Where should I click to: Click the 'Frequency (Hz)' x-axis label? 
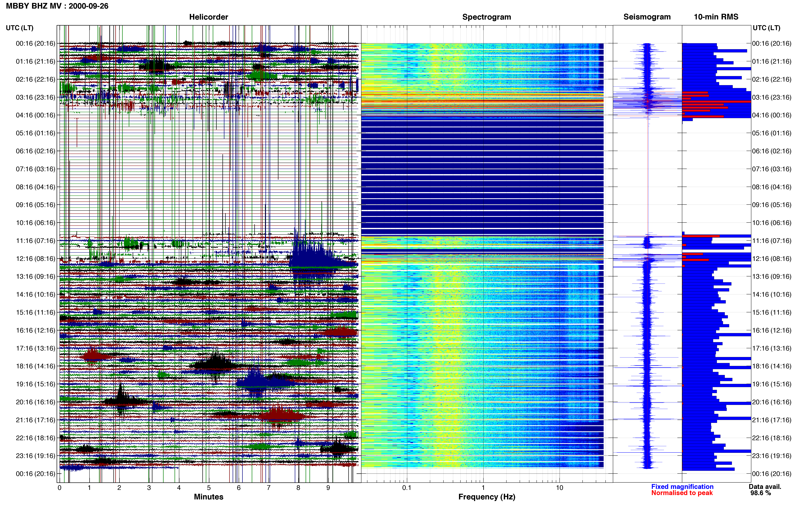pyautogui.click(x=487, y=497)
